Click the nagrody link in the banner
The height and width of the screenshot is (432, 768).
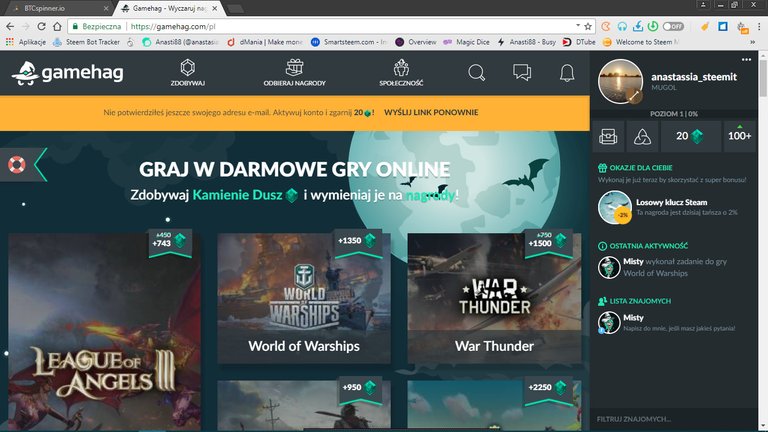coord(430,195)
